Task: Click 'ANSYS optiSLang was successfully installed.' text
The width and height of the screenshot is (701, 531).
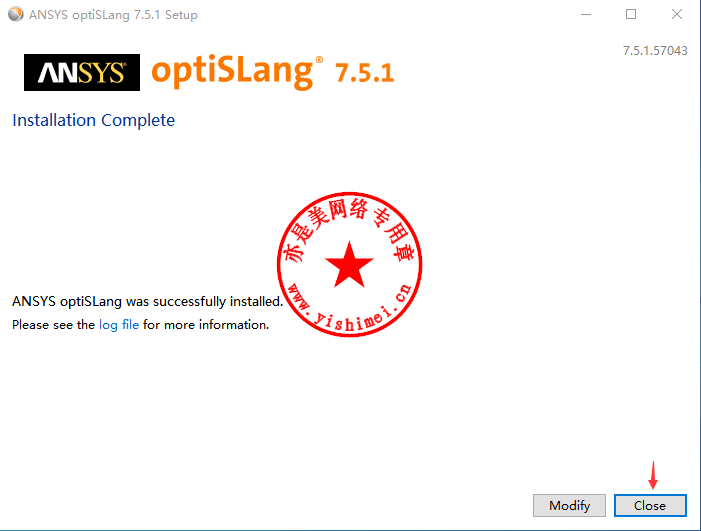Action: point(148,302)
